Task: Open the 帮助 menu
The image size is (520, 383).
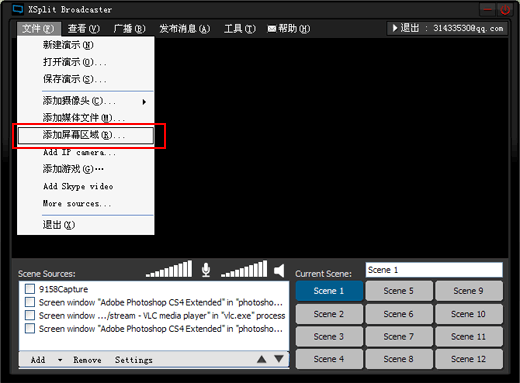Action: (x=289, y=29)
